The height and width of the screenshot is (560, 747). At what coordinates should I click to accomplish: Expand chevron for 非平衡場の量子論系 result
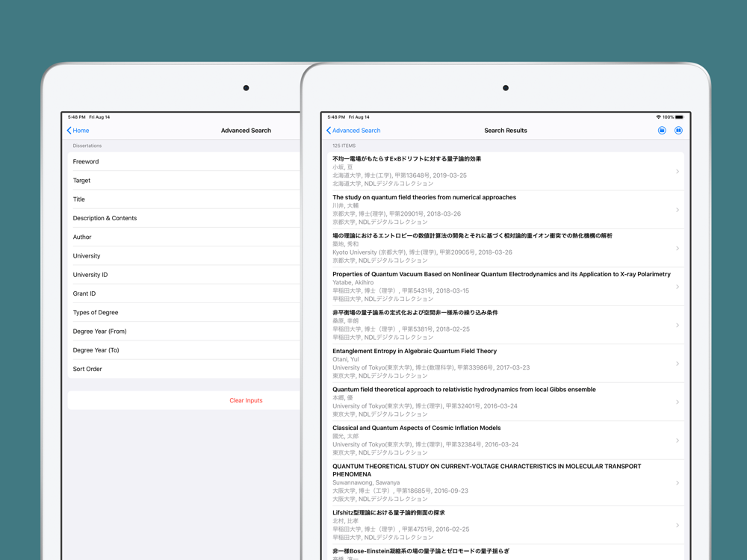[x=678, y=326]
